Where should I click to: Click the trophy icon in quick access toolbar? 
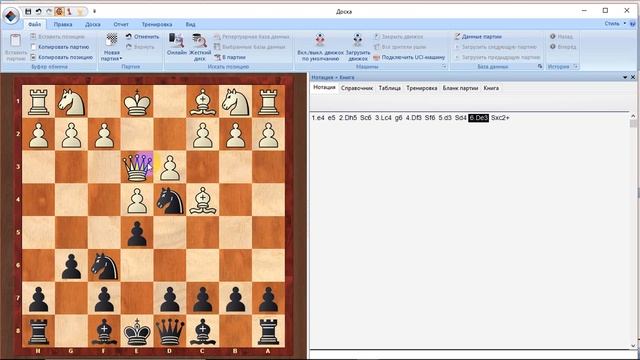tap(80, 11)
